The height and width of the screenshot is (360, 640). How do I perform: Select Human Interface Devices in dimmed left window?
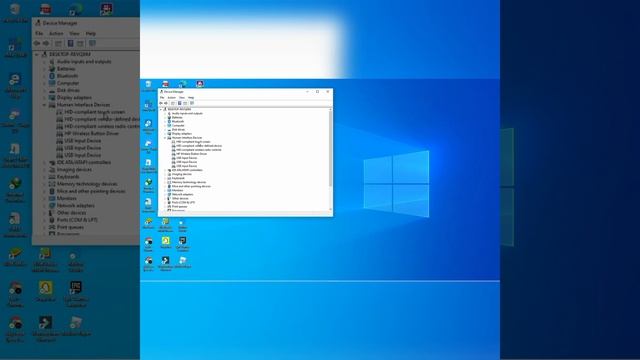click(x=83, y=105)
